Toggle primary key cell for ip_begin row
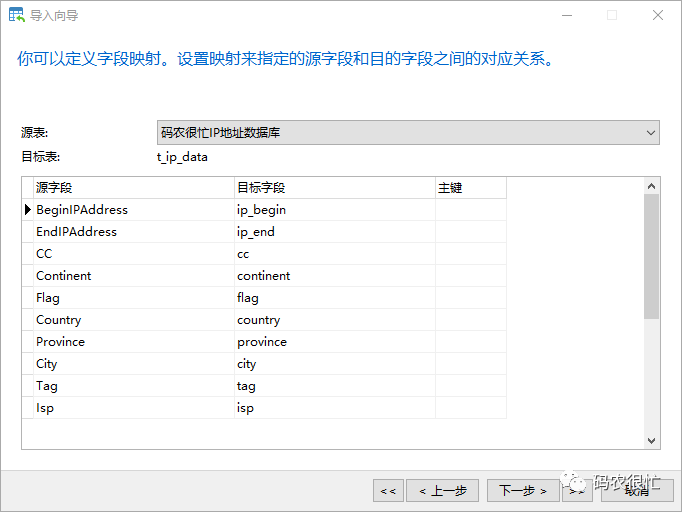 click(x=471, y=210)
